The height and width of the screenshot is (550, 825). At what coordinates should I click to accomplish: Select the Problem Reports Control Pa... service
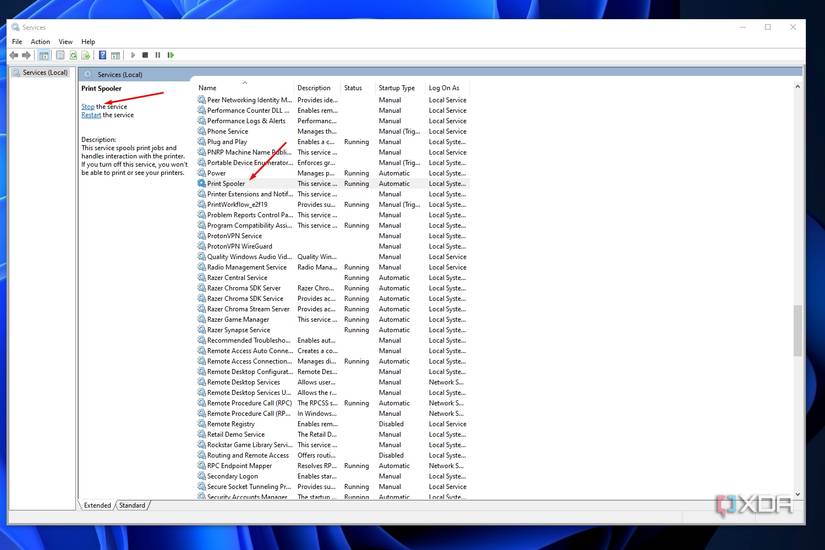tap(250, 215)
